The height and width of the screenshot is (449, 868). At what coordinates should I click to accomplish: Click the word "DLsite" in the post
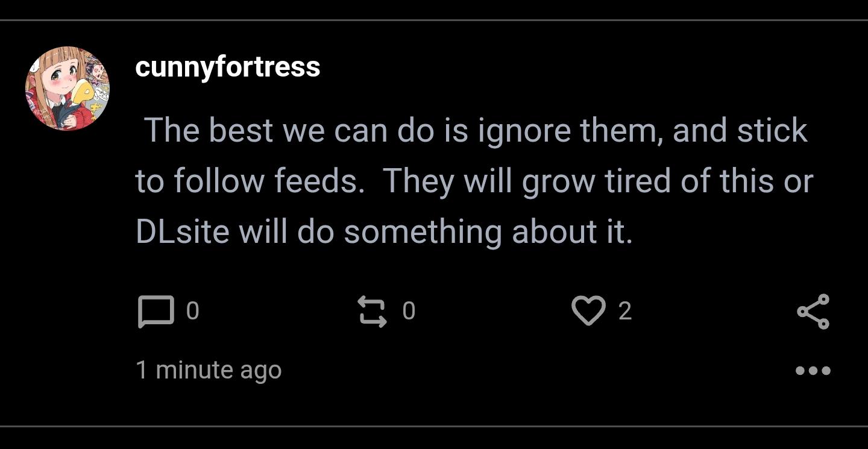tap(182, 232)
